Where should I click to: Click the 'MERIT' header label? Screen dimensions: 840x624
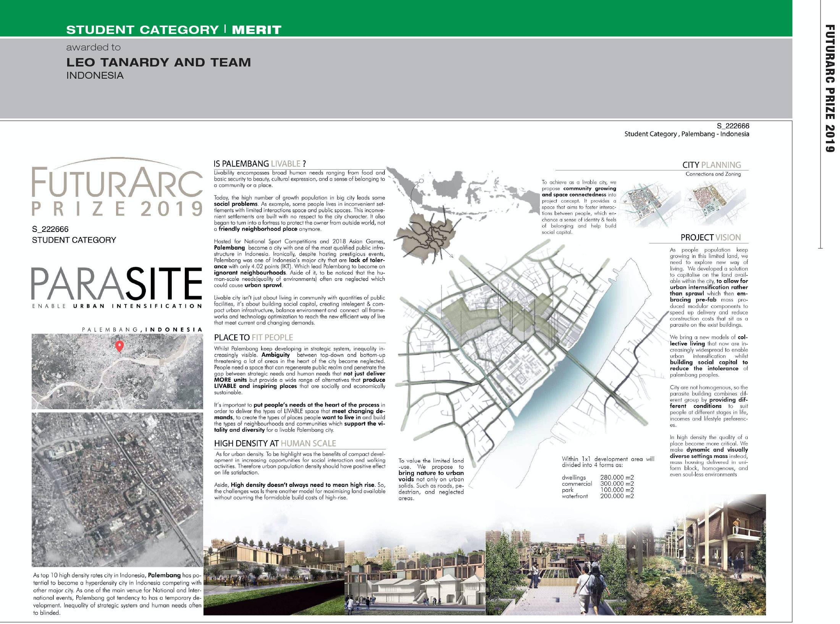(x=257, y=30)
